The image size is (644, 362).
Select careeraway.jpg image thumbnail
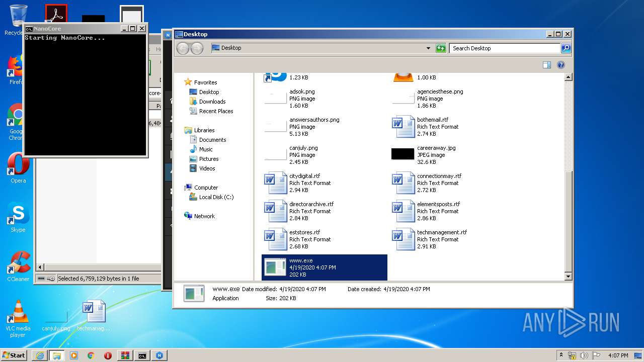coord(403,154)
